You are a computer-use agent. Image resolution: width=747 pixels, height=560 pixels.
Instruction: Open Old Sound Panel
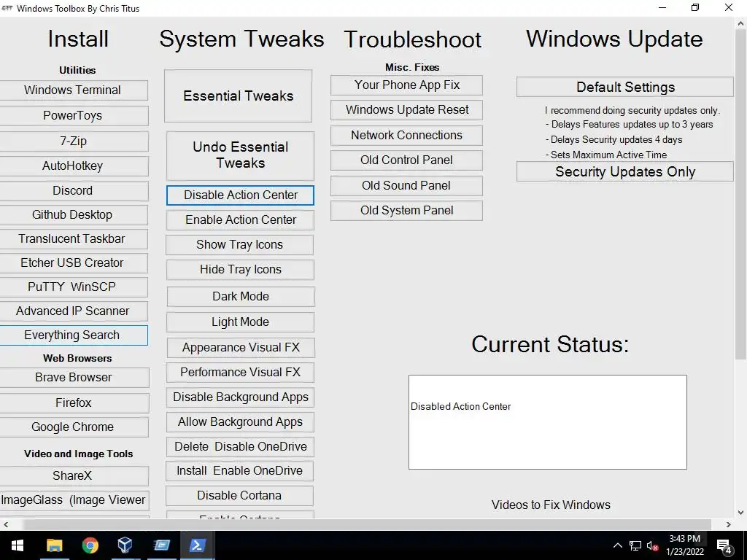coord(406,186)
